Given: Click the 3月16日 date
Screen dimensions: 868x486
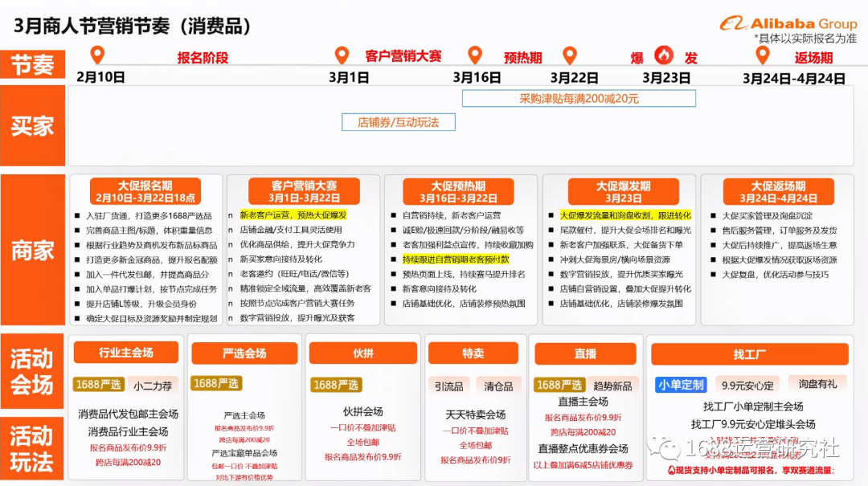Looking at the screenshot, I should coord(477,77).
